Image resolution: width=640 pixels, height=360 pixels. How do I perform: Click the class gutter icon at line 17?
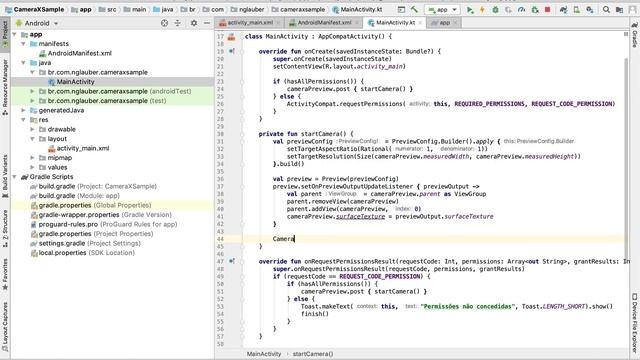pos(231,37)
